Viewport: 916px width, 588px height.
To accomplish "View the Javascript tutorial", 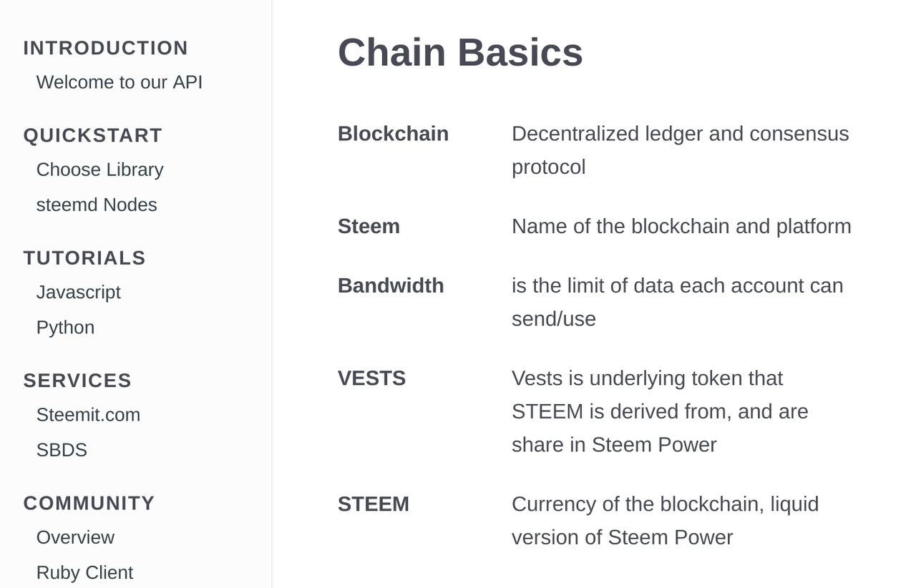I will coord(79,292).
